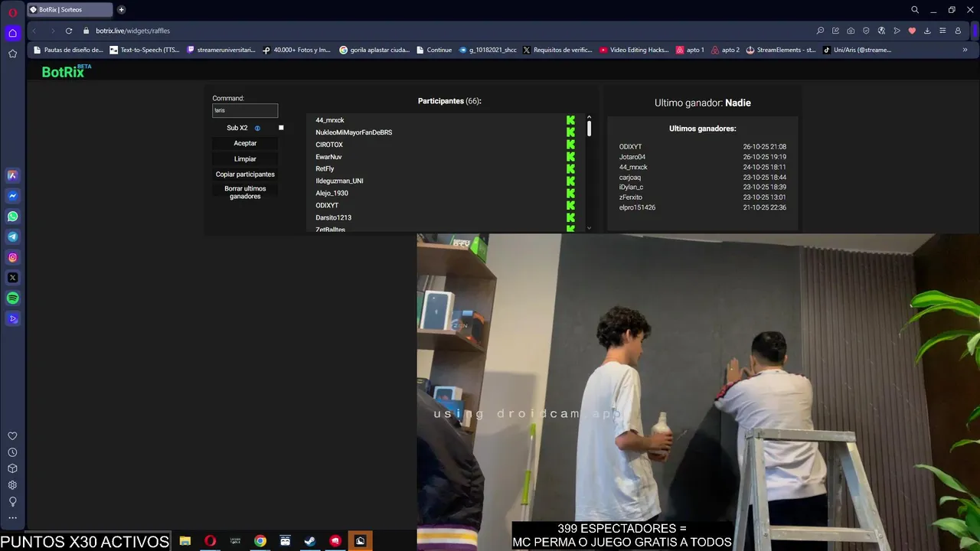Open Opera menu logo button
The image size is (980, 551).
tap(12, 12)
